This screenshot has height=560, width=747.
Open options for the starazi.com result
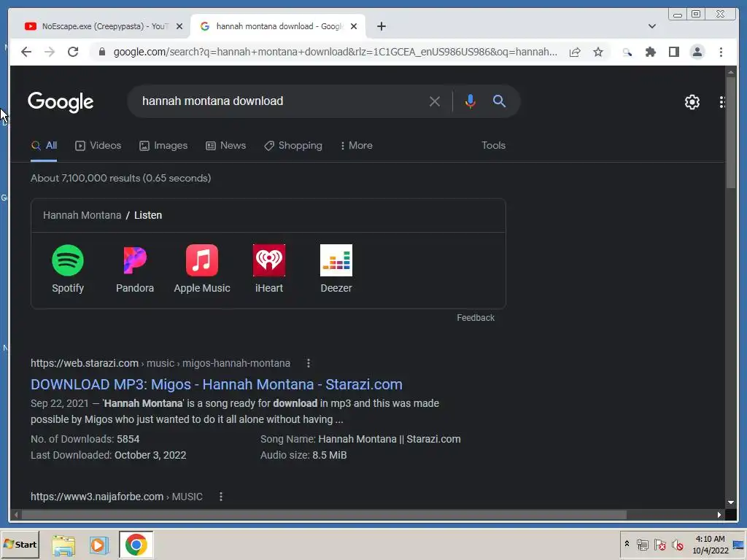(x=309, y=363)
